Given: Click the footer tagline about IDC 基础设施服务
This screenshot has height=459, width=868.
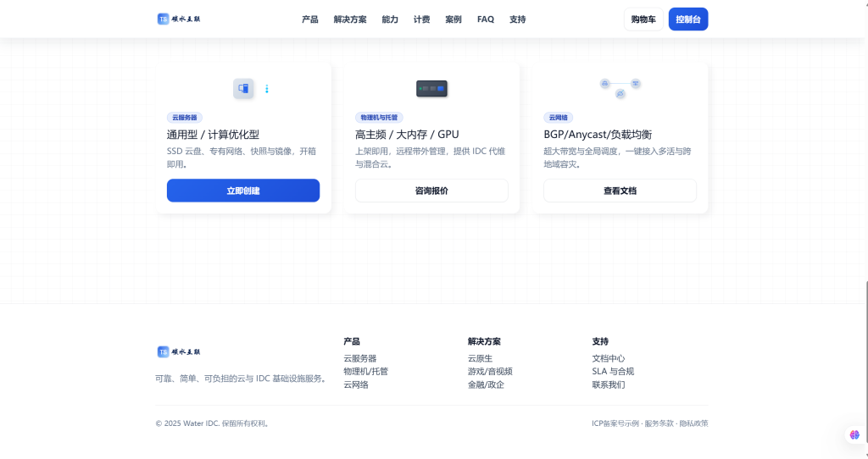Looking at the screenshot, I should click(242, 379).
